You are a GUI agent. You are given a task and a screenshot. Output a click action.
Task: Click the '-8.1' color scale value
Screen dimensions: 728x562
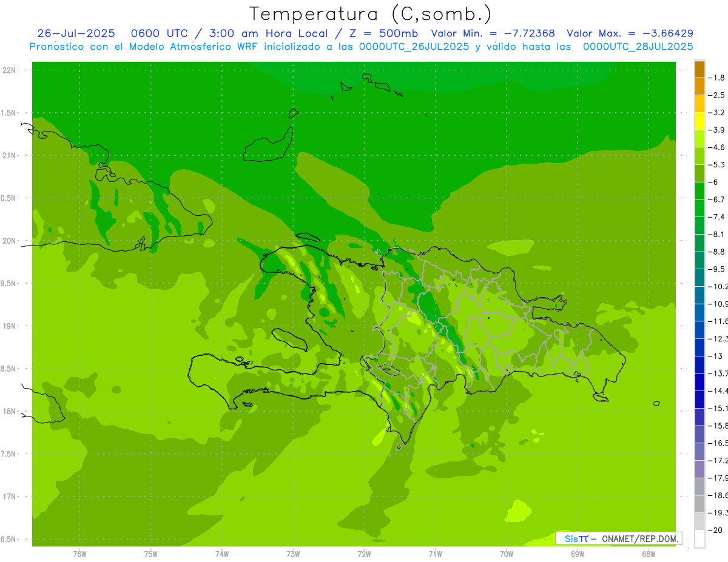[716, 234]
